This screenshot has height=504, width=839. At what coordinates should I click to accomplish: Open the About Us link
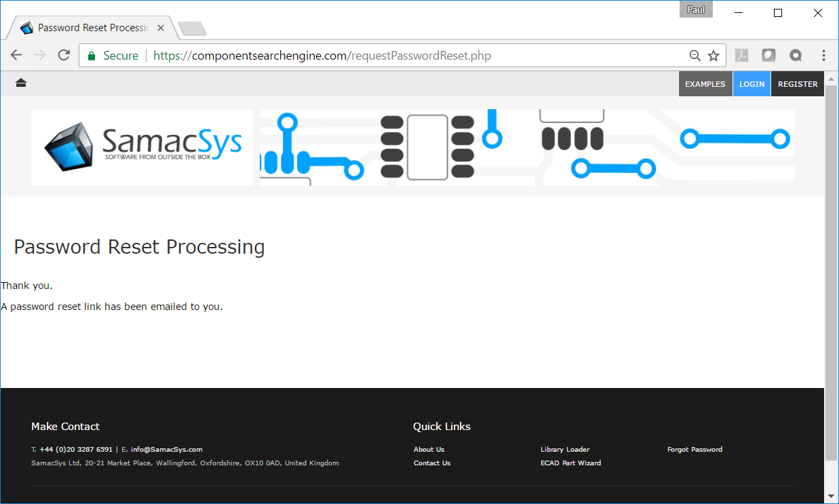(429, 449)
